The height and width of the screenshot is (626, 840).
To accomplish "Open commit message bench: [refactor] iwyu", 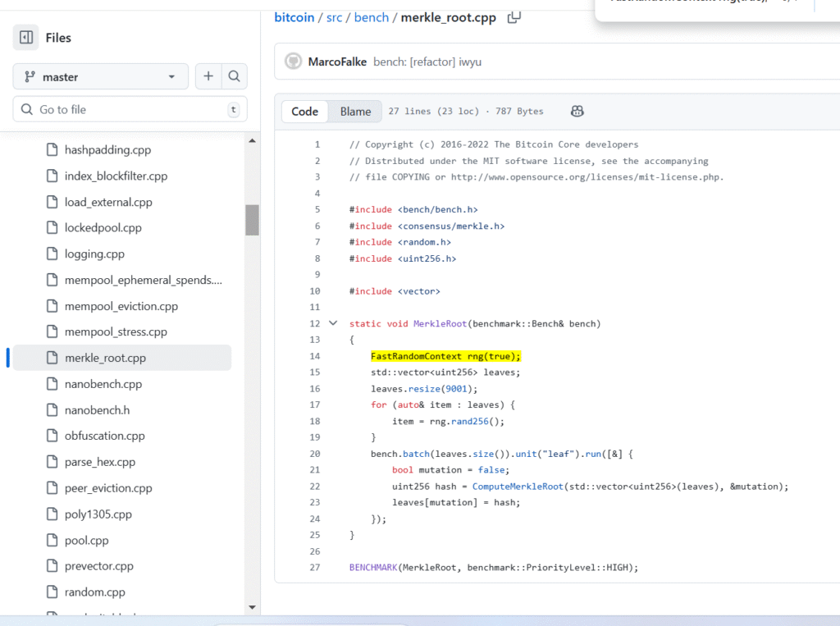I will click(427, 62).
